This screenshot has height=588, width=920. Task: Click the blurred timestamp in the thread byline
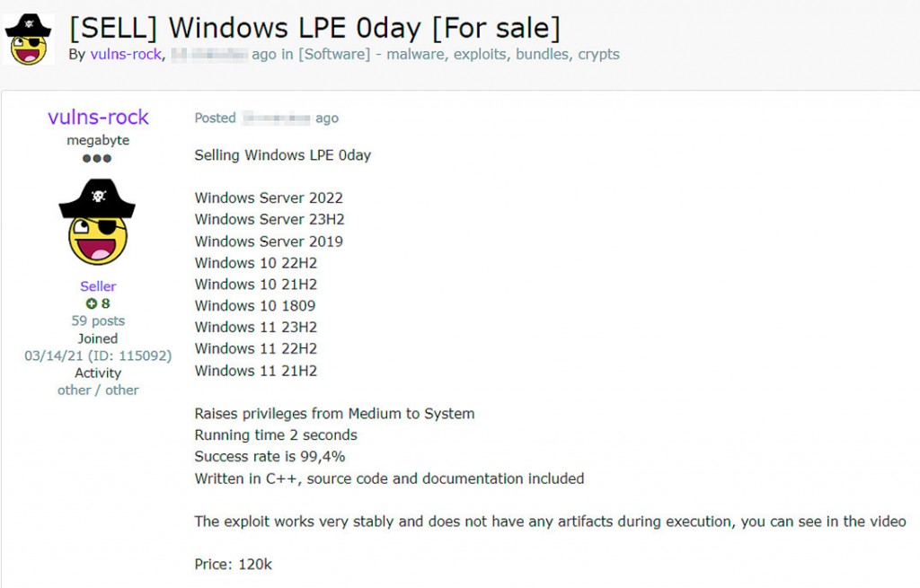click(208, 54)
